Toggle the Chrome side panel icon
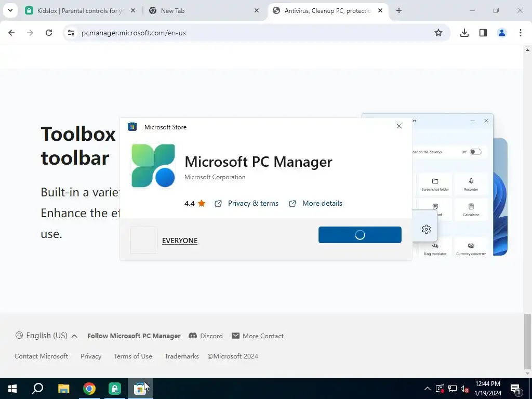The width and height of the screenshot is (532, 399). (x=483, y=33)
